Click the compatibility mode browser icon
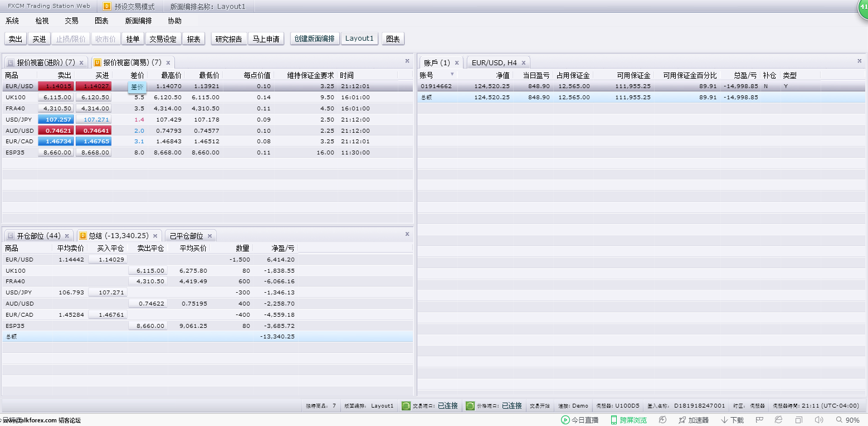The height and width of the screenshot is (426, 868). point(779,420)
